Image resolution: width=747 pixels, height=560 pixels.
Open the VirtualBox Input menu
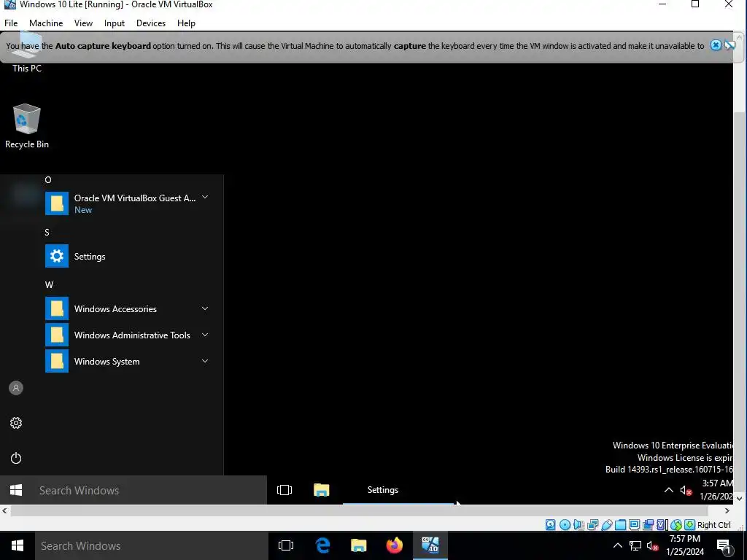(x=115, y=23)
